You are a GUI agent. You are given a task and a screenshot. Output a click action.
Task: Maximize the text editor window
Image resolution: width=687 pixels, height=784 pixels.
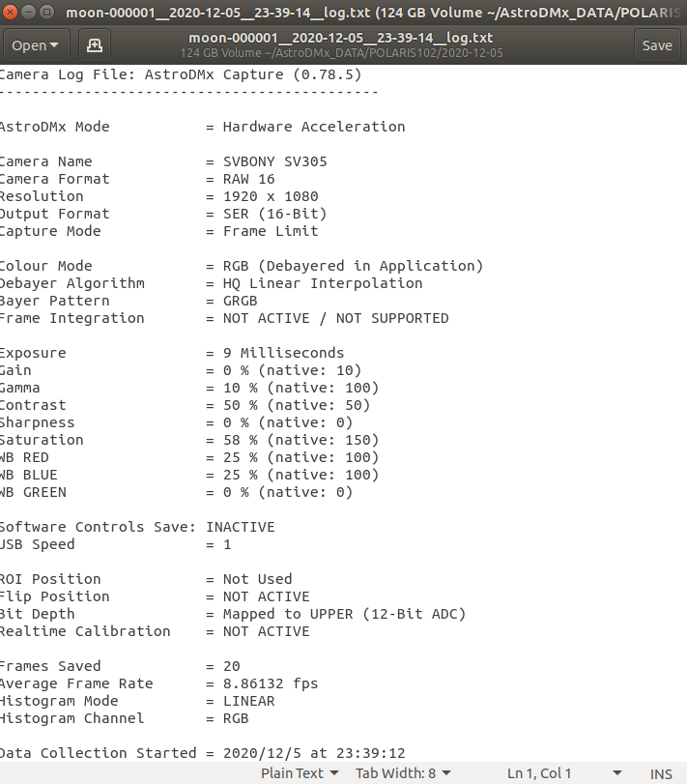[x=46, y=12]
